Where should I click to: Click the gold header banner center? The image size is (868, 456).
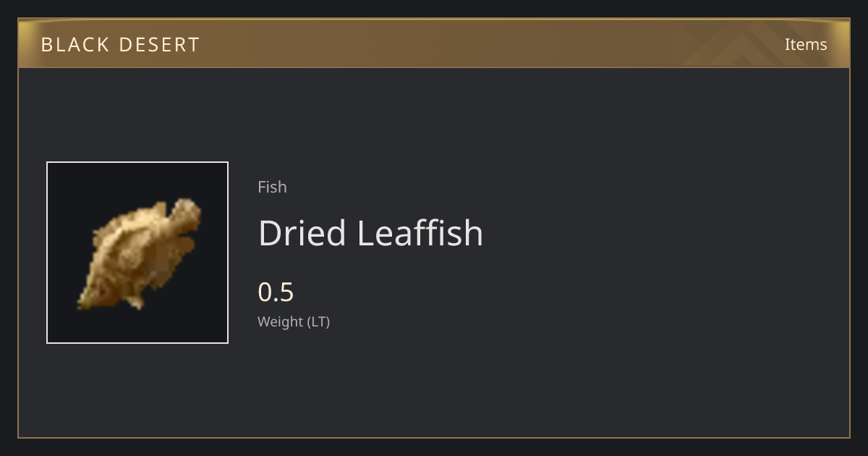[434, 43]
